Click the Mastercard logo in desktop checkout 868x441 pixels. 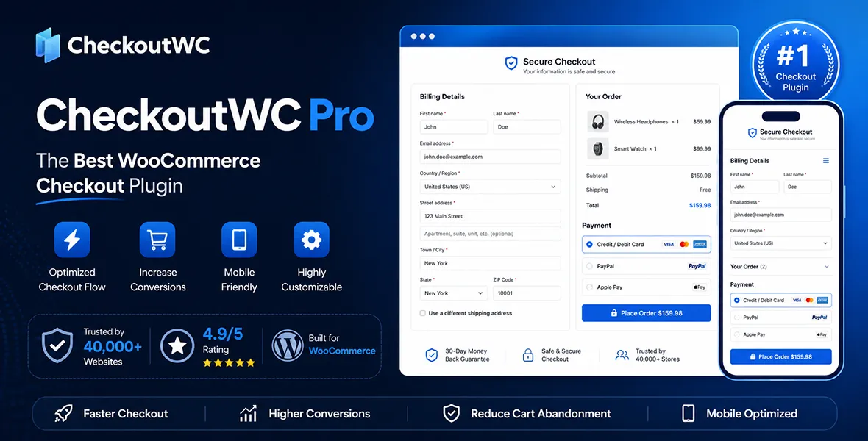684,244
